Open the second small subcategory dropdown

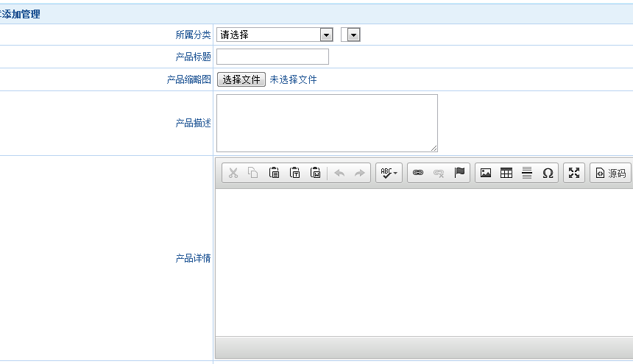click(351, 35)
